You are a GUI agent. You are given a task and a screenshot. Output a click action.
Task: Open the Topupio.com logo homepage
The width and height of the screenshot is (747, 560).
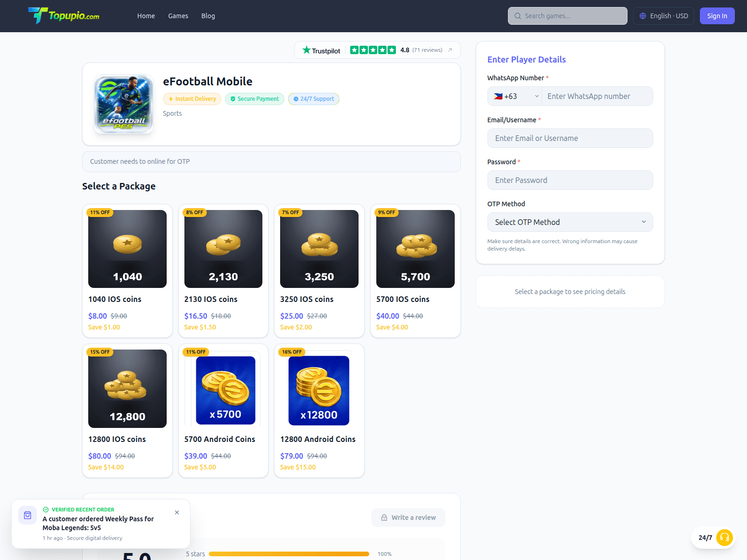coord(63,16)
